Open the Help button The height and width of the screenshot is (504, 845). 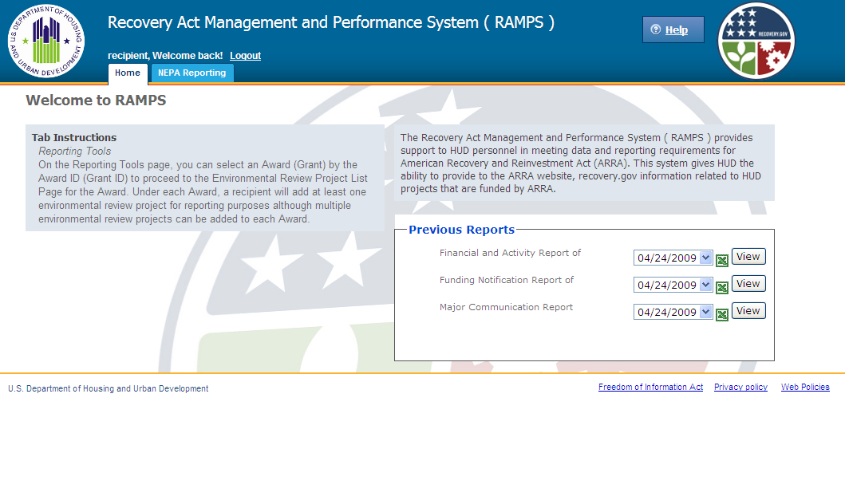[673, 30]
